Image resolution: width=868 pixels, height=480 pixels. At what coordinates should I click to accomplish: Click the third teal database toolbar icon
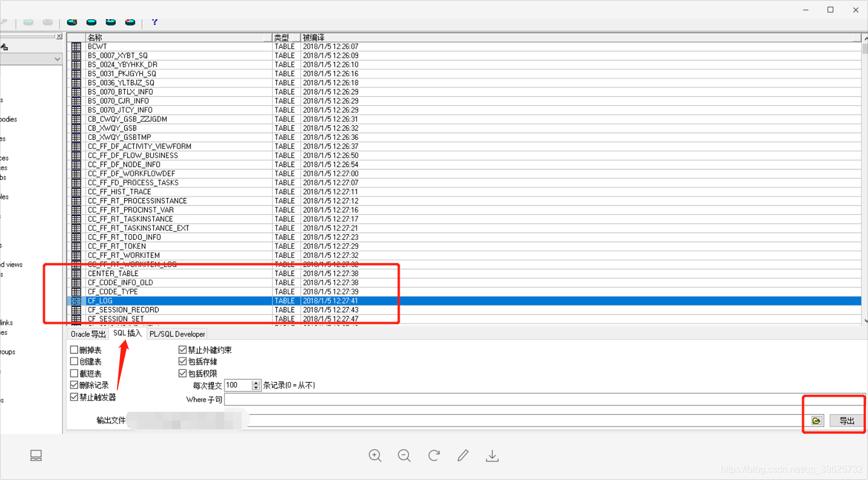[111, 22]
